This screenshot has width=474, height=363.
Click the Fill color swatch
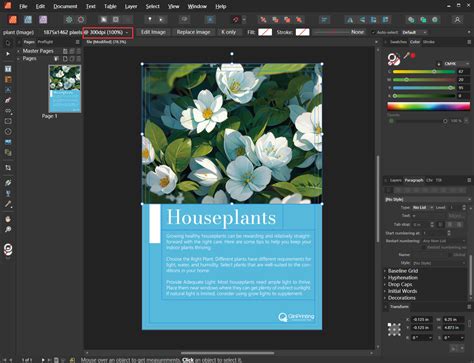coord(265,32)
